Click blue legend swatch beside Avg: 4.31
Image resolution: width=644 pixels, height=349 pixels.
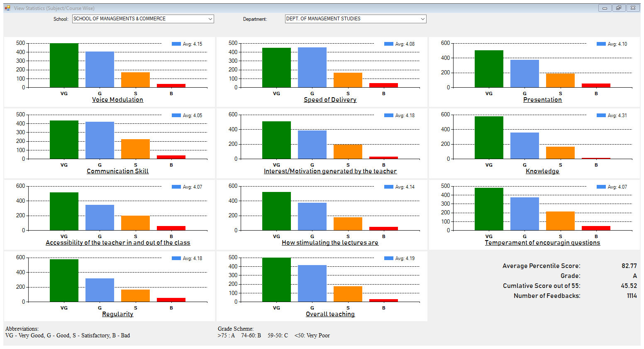(x=601, y=116)
